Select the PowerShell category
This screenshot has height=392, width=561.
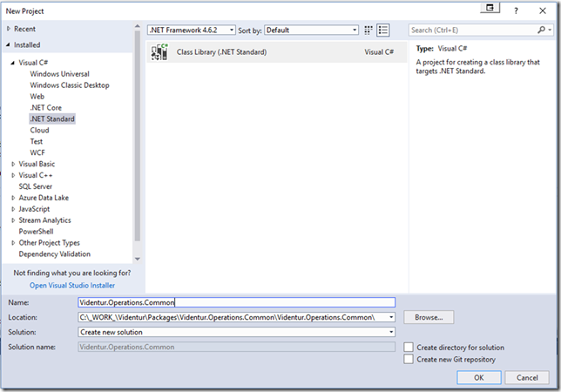[36, 232]
